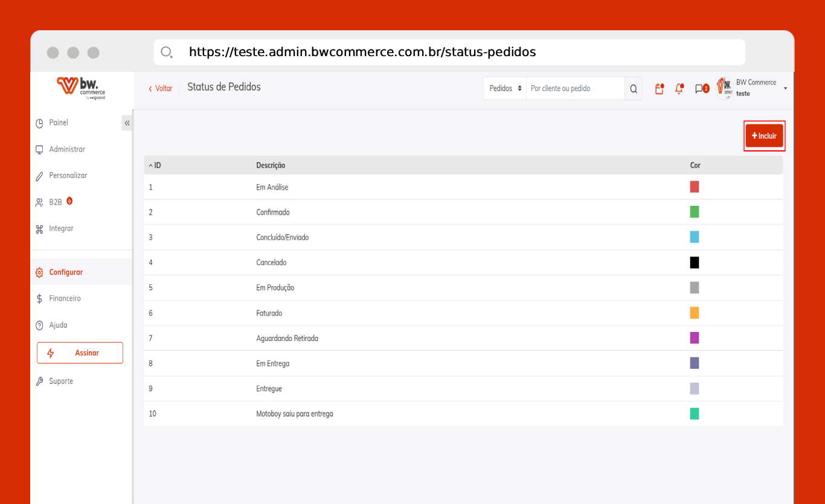Screen dimensions: 825x504
Task: Open the notifications bell icon
Action: click(679, 89)
